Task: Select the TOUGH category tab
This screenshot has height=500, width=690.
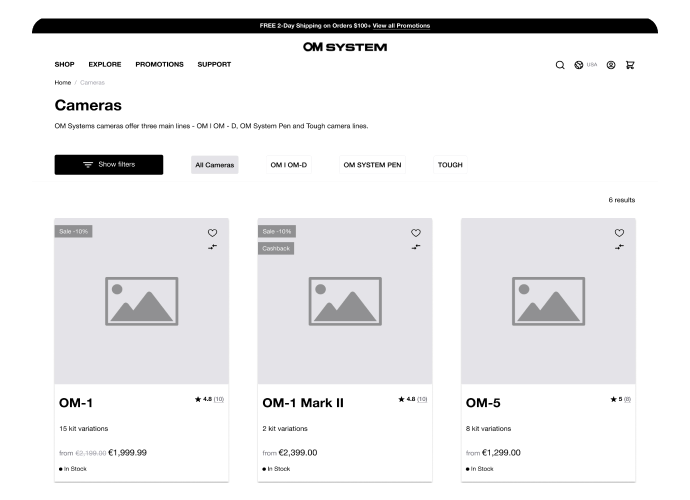Action: tap(450, 165)
